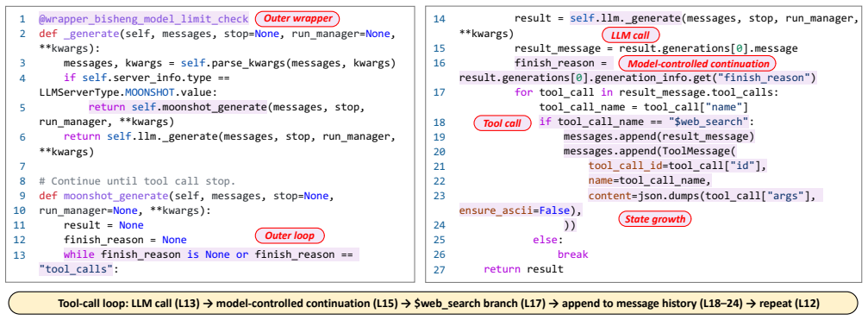Select 'name=tool_call_name,' on line 22
The height and width of the screenshot is (320, 868).
(x=649, y=180)
